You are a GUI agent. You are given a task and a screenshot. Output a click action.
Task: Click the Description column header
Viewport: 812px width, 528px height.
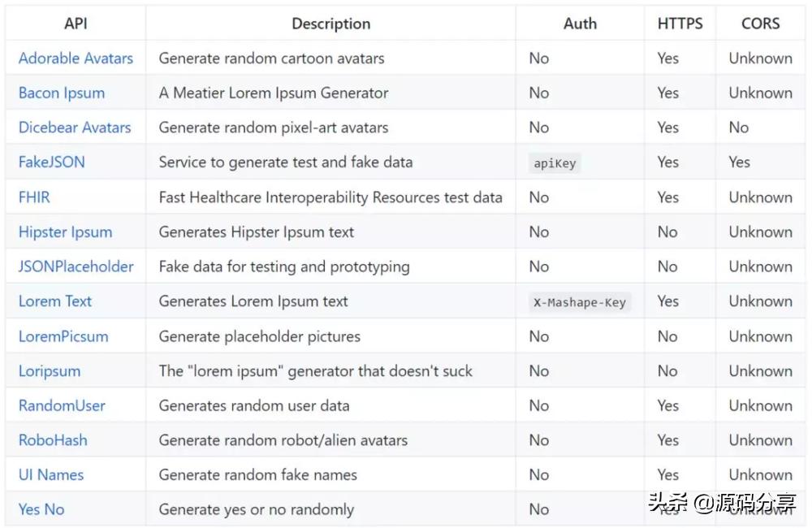[x=330, y=24]
